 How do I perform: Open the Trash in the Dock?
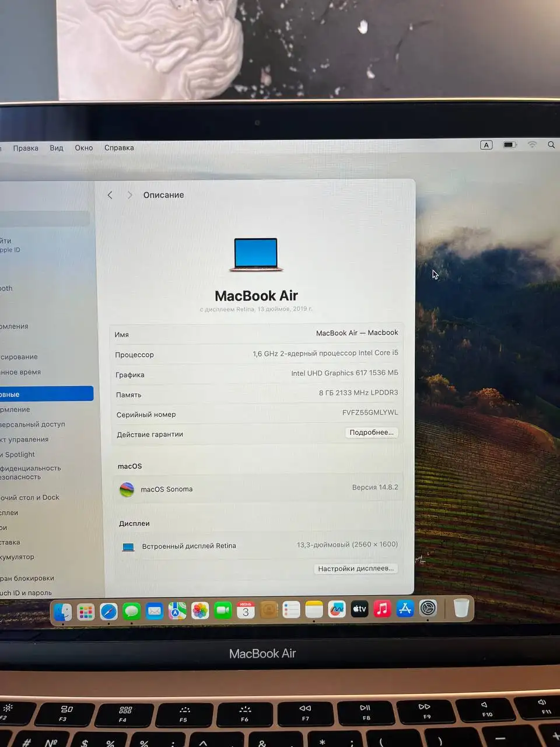coord(461,608)
